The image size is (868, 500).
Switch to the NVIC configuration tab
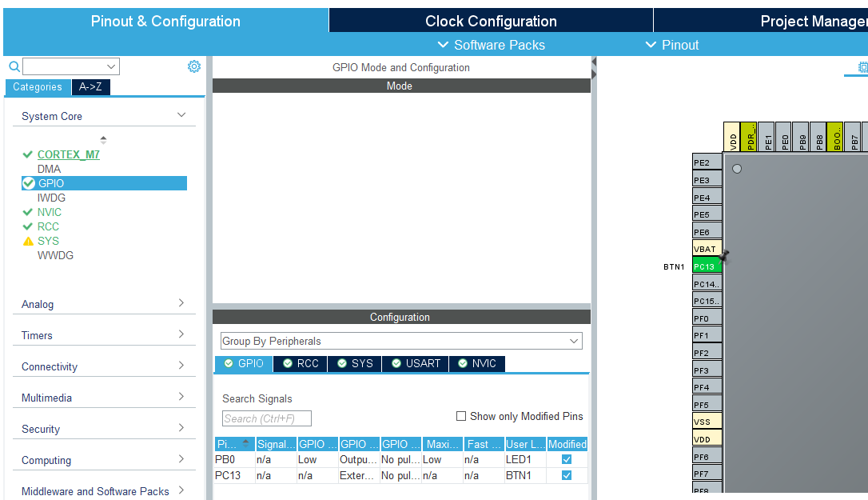476,363
